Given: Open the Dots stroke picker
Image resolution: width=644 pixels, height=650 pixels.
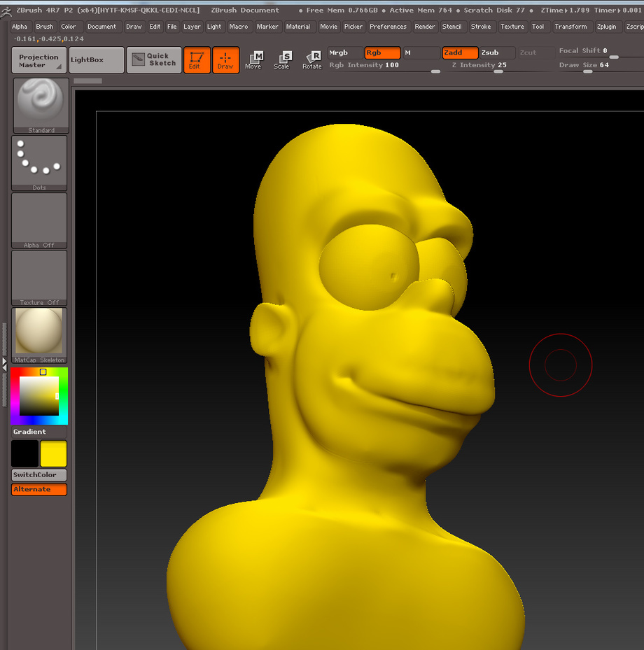Looking at the screenshot, I should (39, 163).
